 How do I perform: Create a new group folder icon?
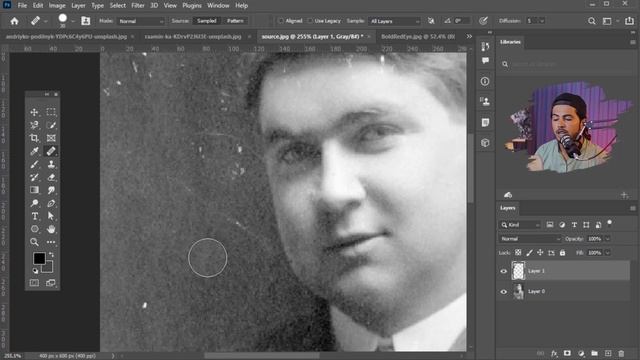[x=594, y=353]
